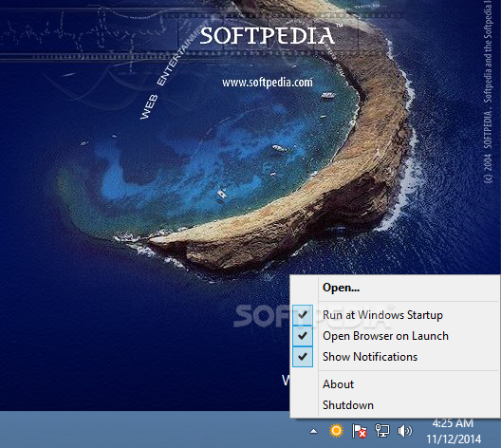Open the clock showing 4:25 AM

click(x=453, y=423)
